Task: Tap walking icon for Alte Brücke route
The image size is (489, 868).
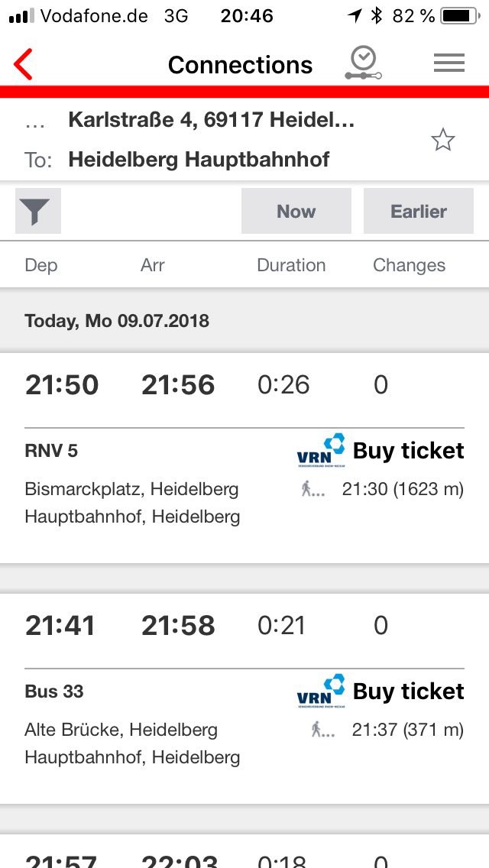Action: [x=322, y=730]
